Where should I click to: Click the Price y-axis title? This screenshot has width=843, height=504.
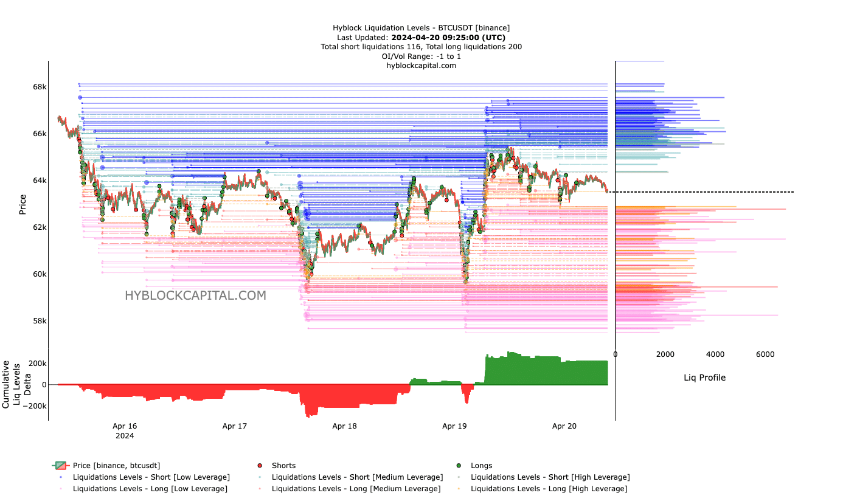click(x=23, y=204)
